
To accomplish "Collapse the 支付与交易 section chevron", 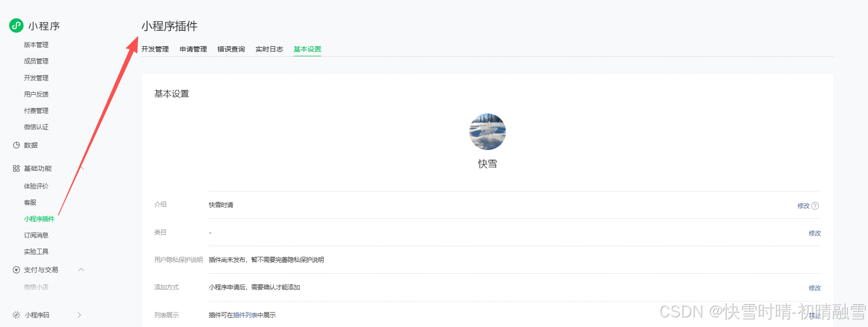I will click(81, 270).
